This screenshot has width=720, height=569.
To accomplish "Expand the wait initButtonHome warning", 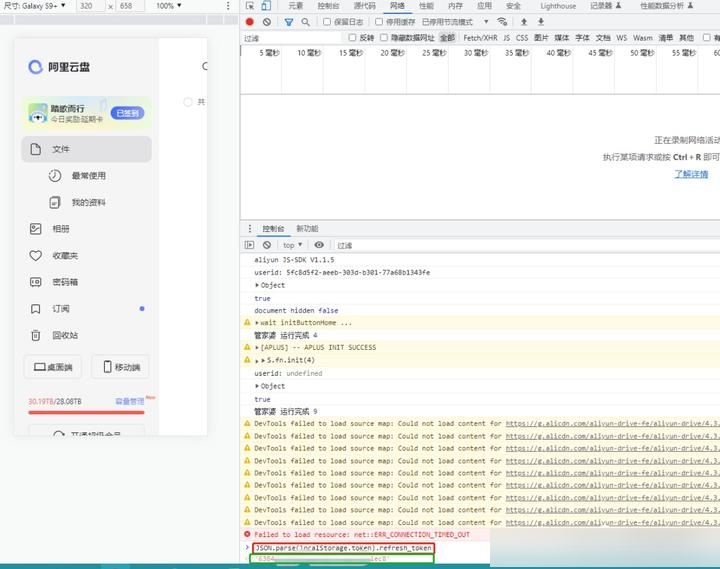I will click(x=257, y=323).
